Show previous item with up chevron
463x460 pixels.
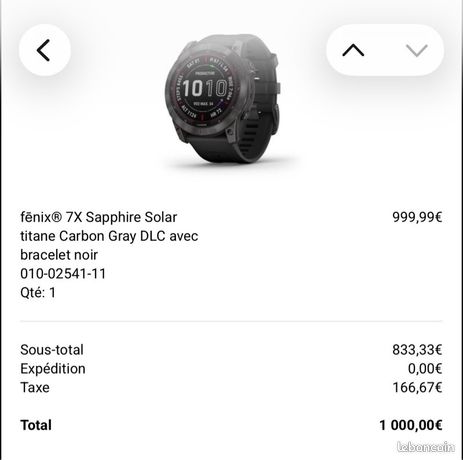pos(353,50)
